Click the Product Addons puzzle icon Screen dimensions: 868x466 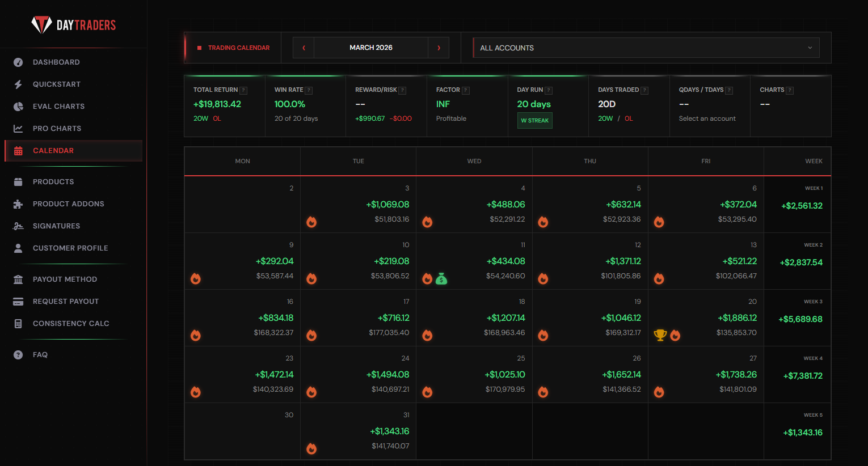[x=18, y=204]
